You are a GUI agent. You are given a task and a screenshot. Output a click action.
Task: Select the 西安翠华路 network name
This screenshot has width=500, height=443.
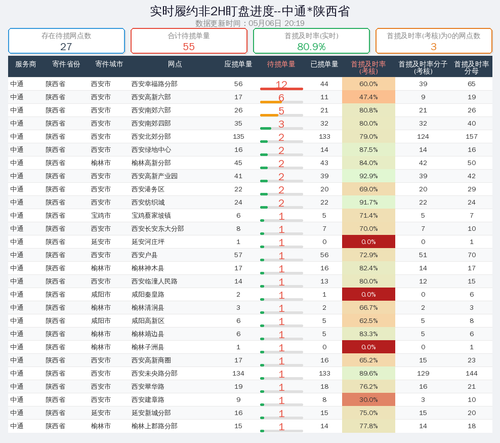pyautogui.click(x=148, y=387)
